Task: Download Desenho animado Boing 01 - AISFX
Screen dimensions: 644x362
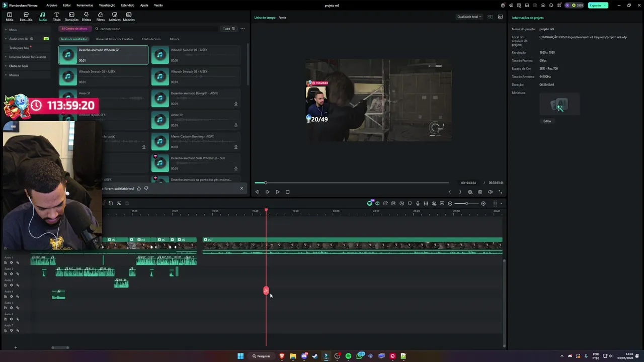Action: [x=236, y=104]
